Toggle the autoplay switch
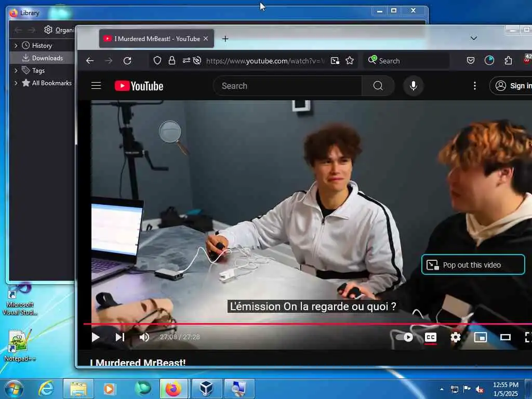The width and height of the screenshot is (532, 399). (404, 337)
